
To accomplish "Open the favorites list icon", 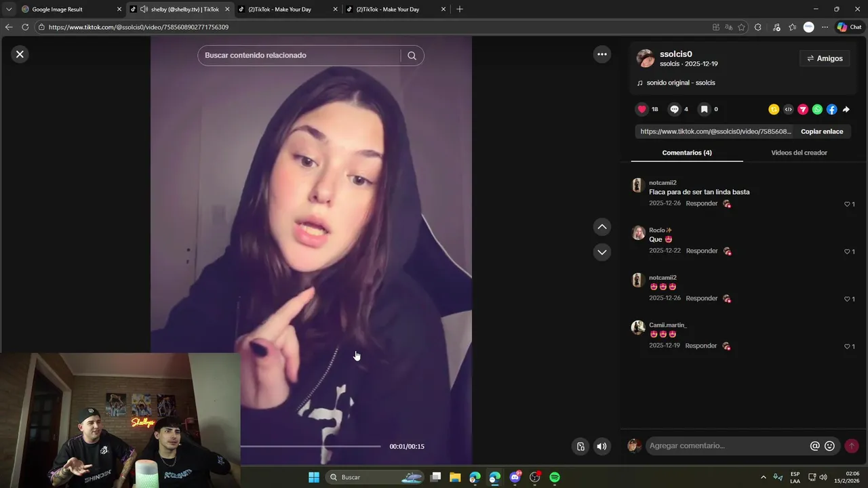I will point(792,27).
